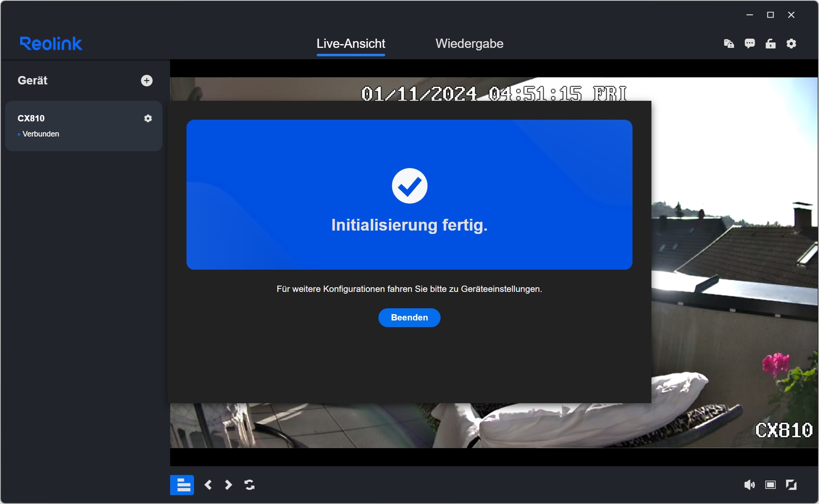Open CX810 device settings gear
Image resolution: width=819 pixels, height=504 pixels.
click(148, 118)
